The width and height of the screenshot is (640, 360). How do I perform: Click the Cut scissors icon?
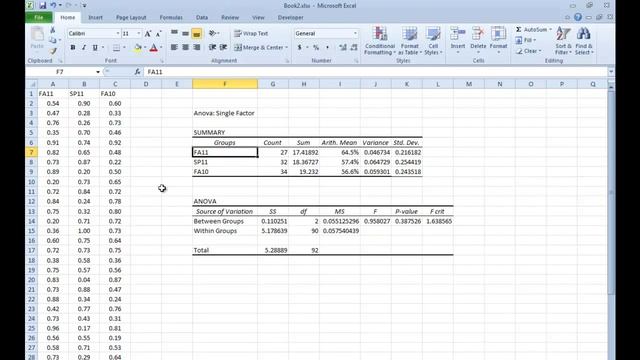click(53, 30)
